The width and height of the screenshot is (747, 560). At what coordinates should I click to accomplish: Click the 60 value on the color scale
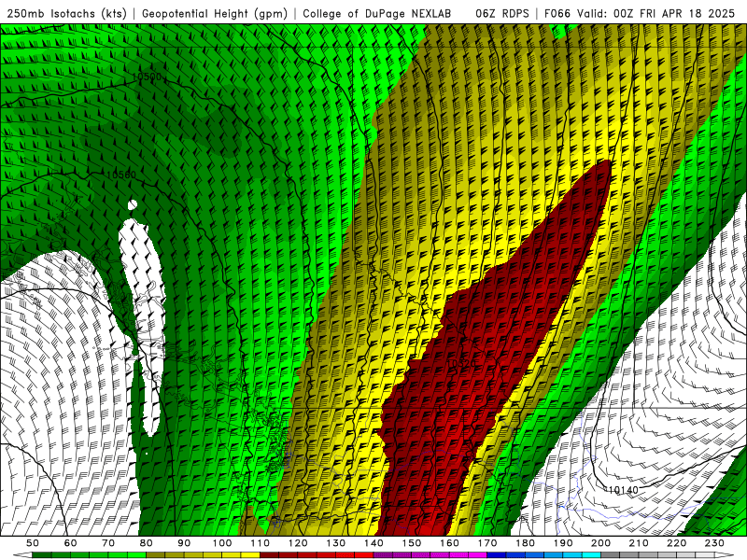coord(70,543)
